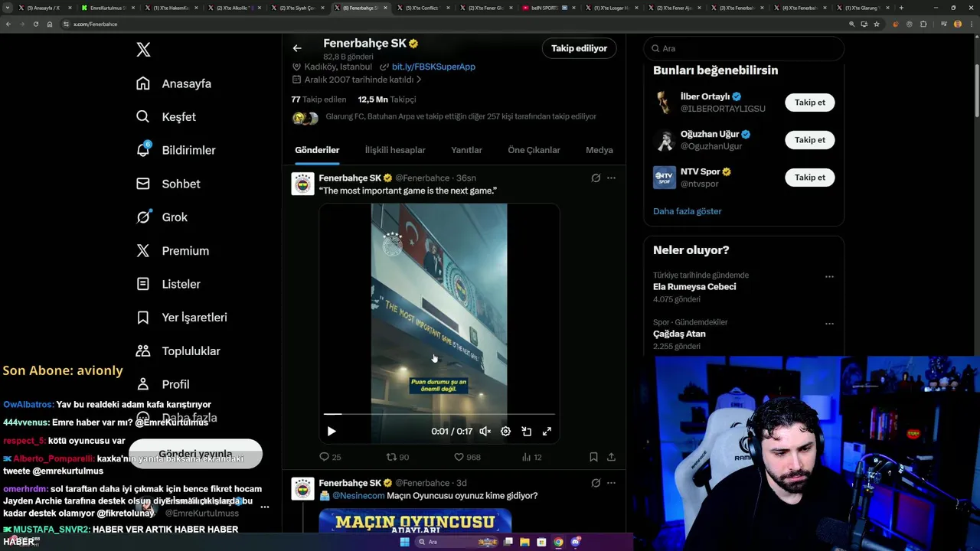Viewport: 980px width, 551px height.
Task: Open video settings gear icon
Action: [505, 432]
